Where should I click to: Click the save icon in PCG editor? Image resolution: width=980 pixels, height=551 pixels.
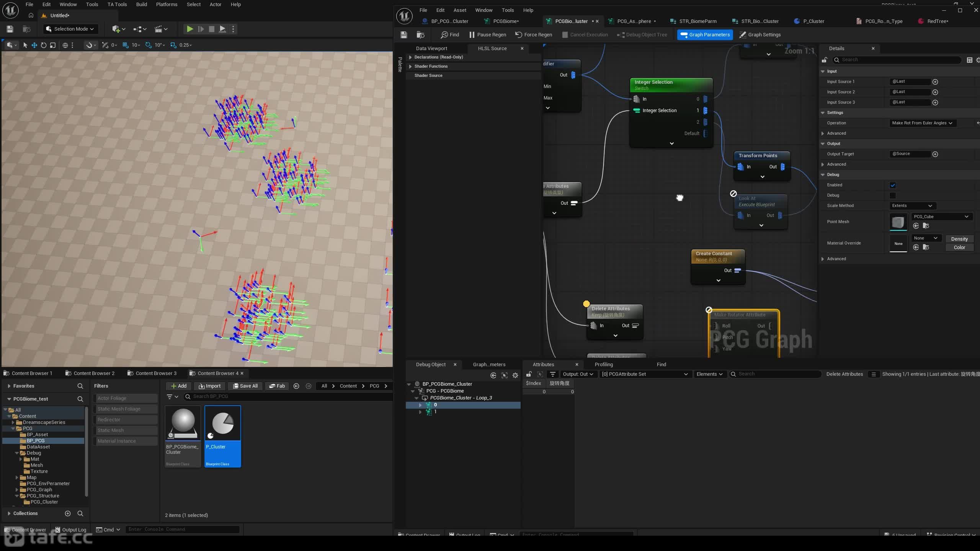coord(403,34)
